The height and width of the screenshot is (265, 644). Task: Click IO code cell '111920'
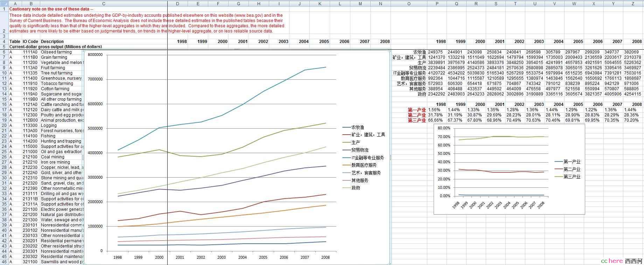[30, 88]
